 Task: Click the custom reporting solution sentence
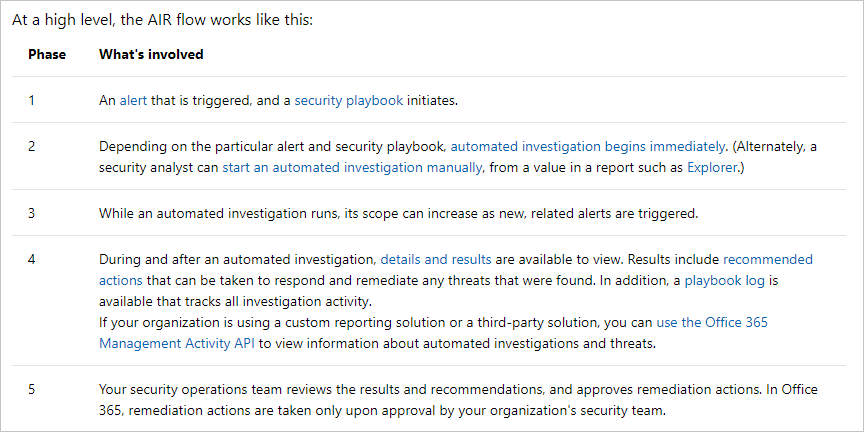[434, 333]
